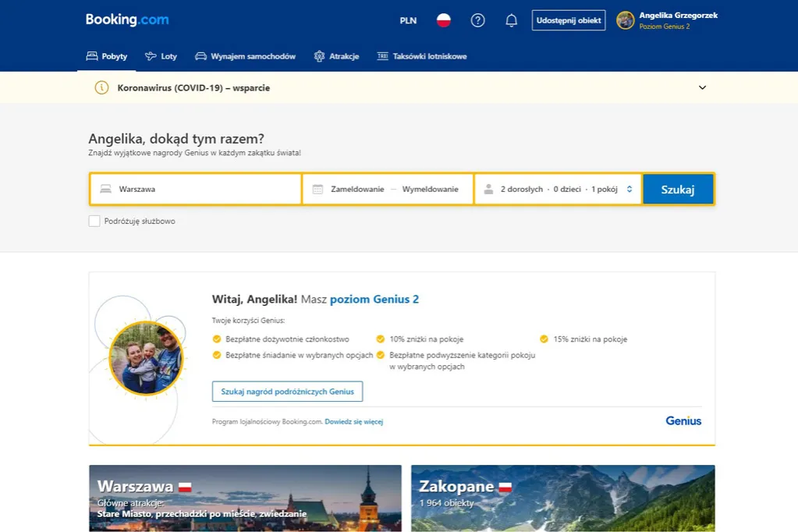This screenshot has height=532, width=798.
Task: Open the Zakopane destination card
Action: coord(562,497)
